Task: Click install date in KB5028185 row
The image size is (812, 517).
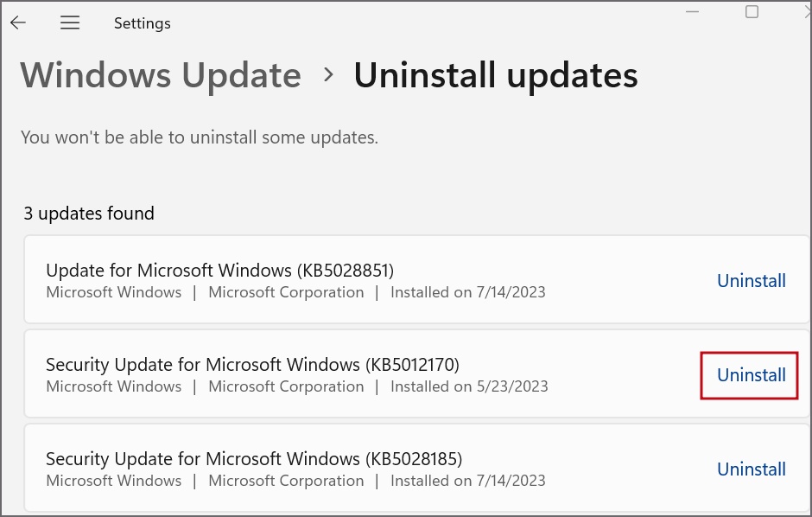Action: [467, 481]
